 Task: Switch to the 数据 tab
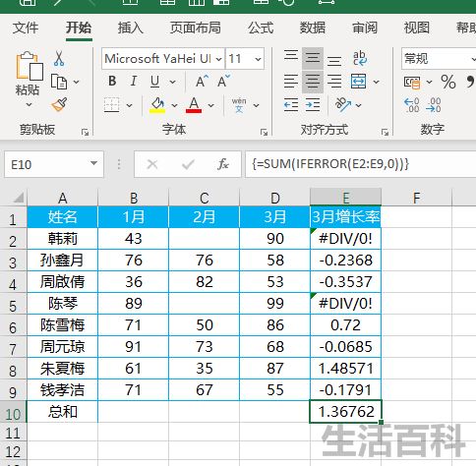313,28
